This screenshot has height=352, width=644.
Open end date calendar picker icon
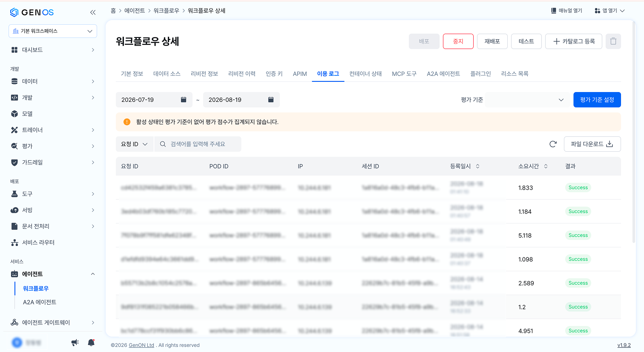[271, 100]
